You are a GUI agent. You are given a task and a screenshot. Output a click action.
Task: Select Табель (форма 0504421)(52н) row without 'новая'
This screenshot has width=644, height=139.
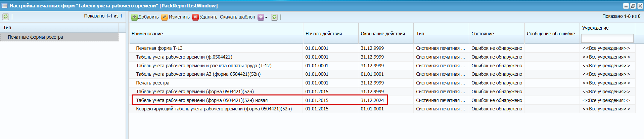point(382,92)
